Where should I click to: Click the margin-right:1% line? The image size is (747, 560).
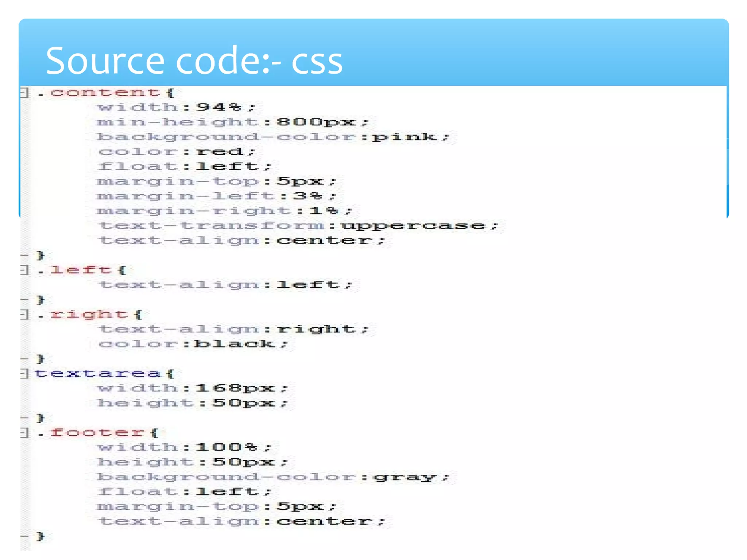[224, 211]
